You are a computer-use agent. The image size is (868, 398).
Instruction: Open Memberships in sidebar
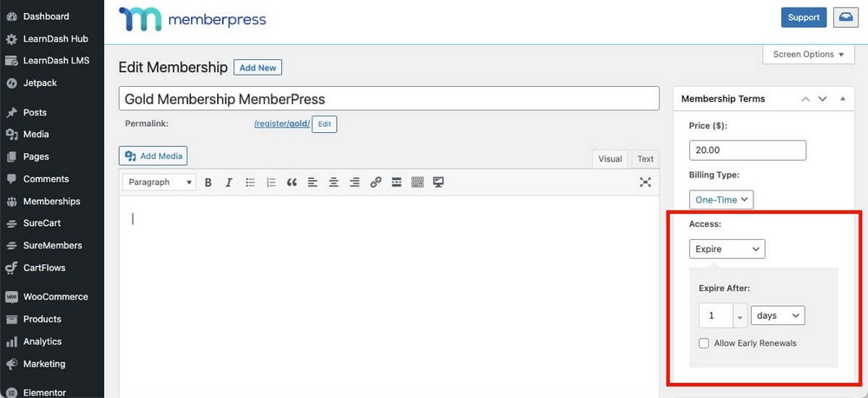52,202
